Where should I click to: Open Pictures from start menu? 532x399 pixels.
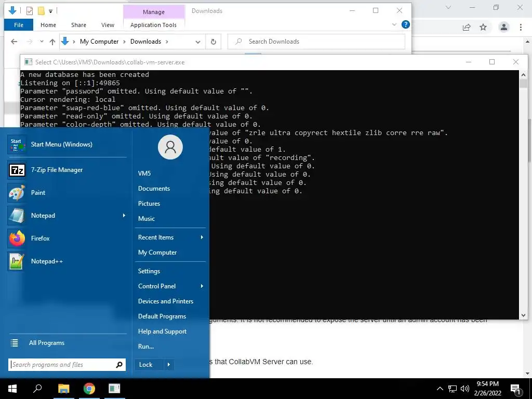click(x=149, y=204)
